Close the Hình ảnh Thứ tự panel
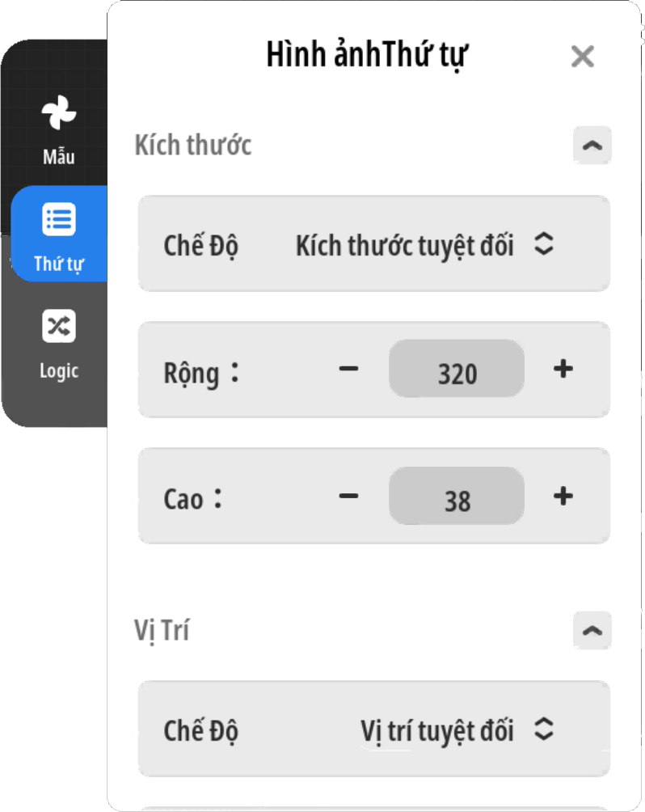The height and width of the screenshot is (812, 645). [582, 57]
